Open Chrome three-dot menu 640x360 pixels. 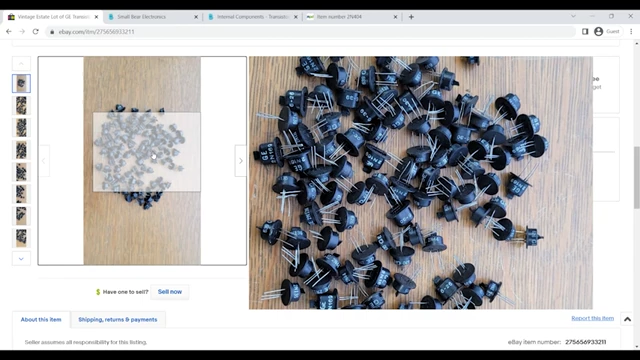(x=631, y=31)
